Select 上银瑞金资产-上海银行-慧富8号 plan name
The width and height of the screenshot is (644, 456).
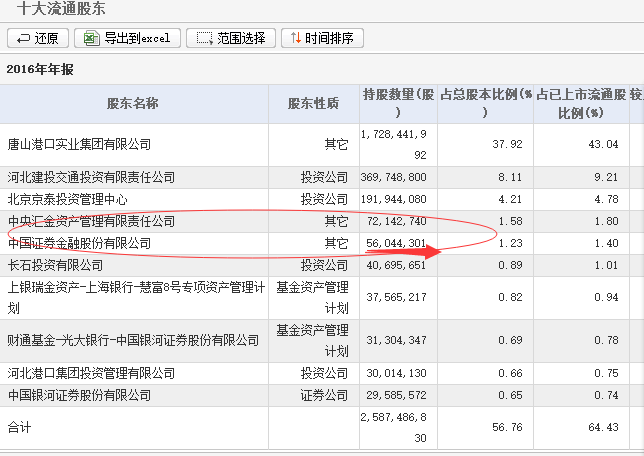136,297
